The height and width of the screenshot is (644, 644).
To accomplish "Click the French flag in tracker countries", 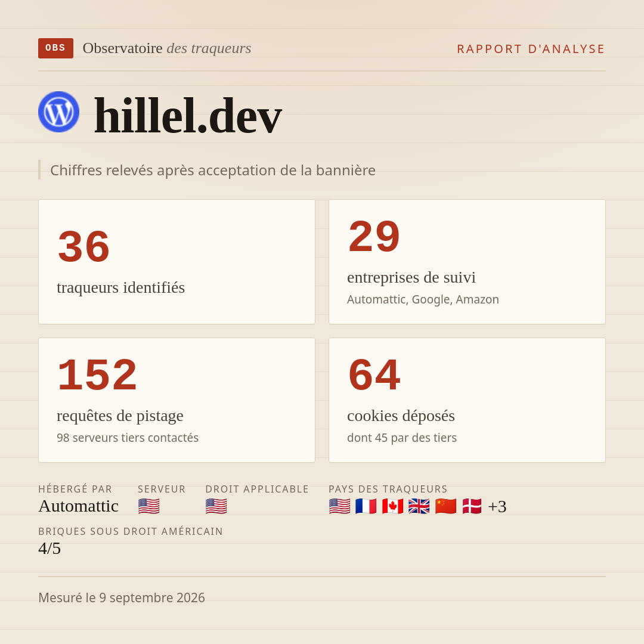I will 366,506.
